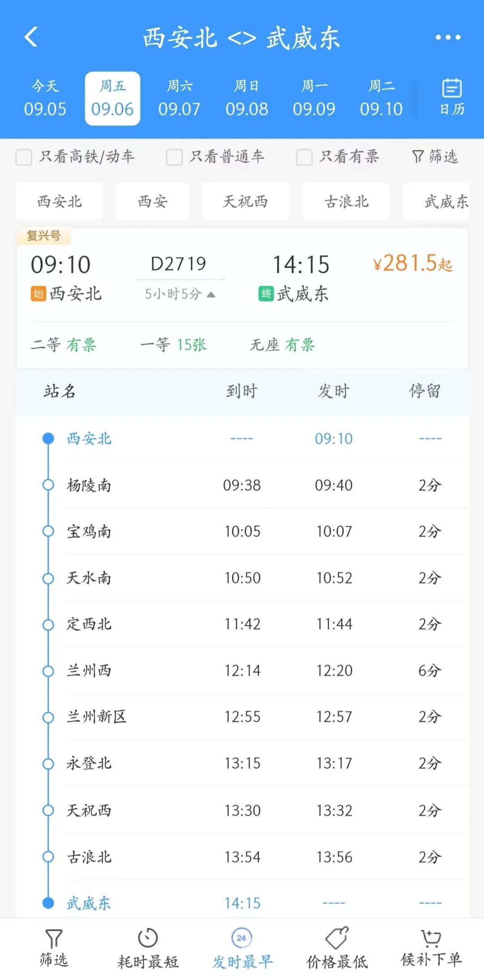Filter by 天祝西 station chip
The width and height of the screenshot is (484, 980).
(245, 201)
